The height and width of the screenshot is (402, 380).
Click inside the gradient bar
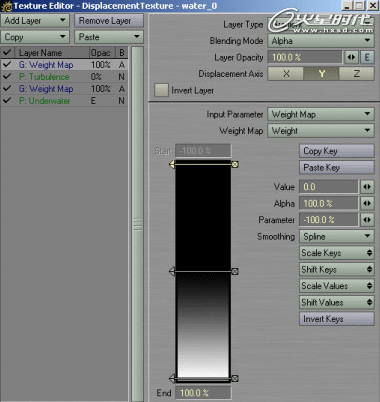pos(203,271)
